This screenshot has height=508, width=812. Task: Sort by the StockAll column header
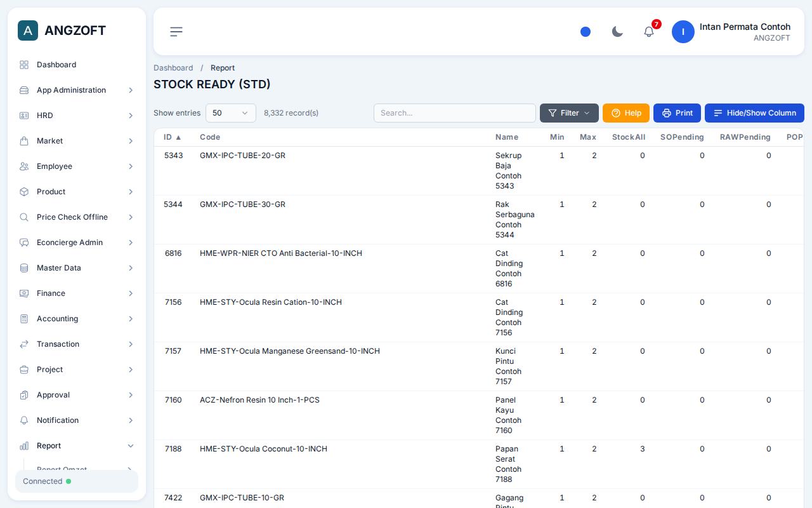tap(629, 137)
